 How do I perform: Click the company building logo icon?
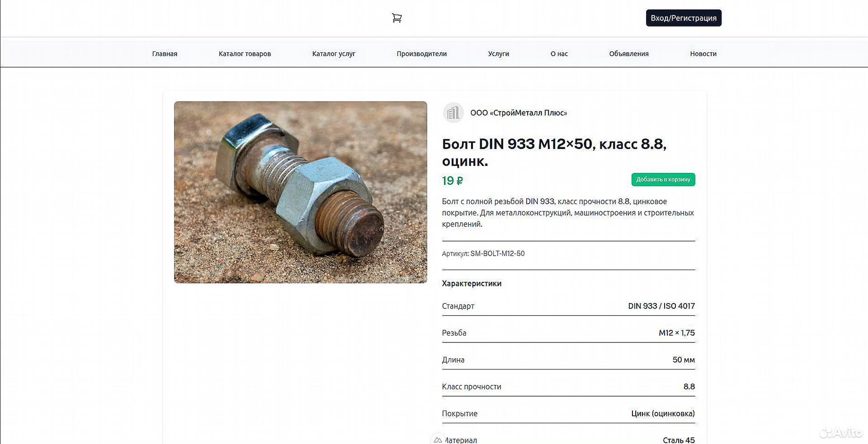(453, 113)
